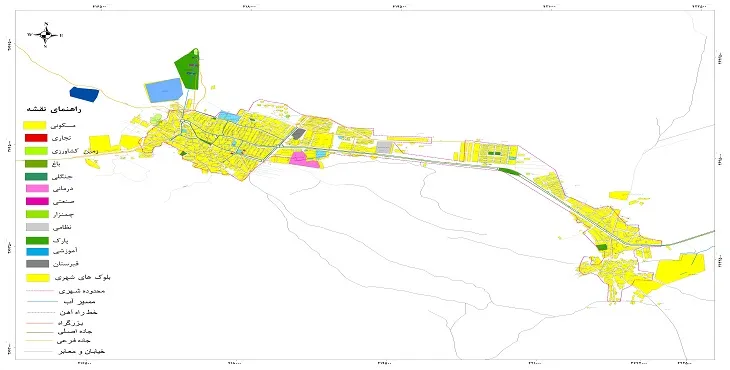Click the آموزشی legend label
730x370 pixels.
pyautogui.click(x=66, y=251)
